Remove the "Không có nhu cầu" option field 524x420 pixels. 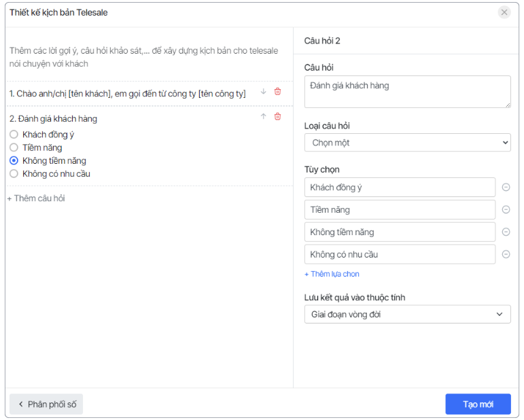coord(506,255)
